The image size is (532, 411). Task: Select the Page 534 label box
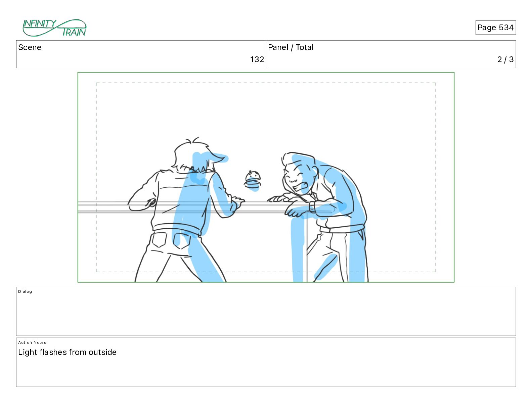pos(495,28)
